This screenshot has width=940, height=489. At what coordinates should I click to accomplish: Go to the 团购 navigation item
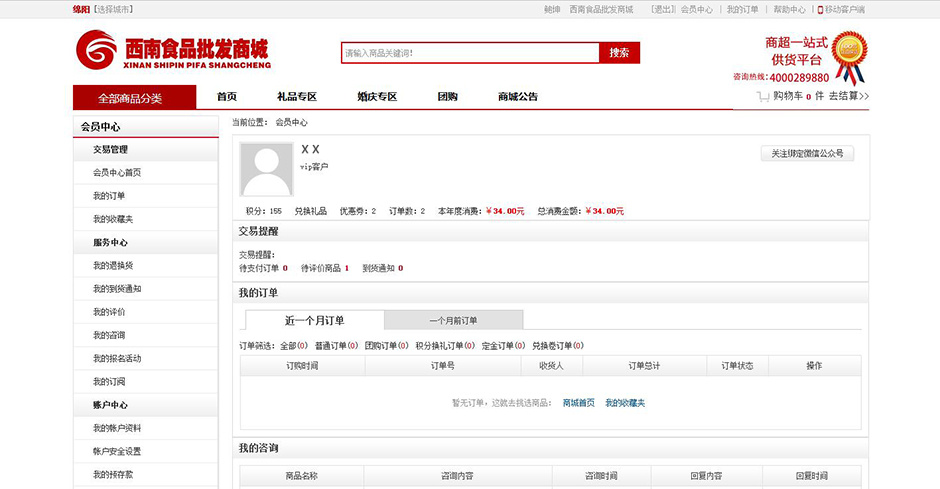(447, 97)
